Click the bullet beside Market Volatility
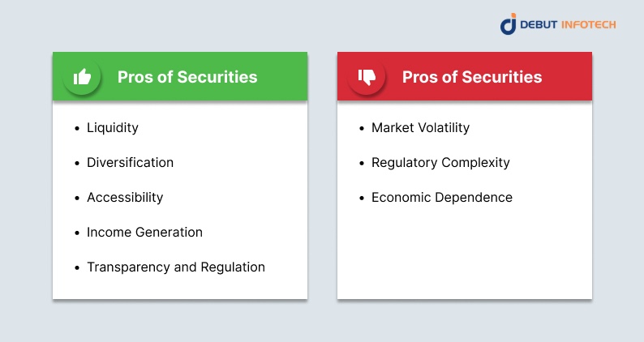644x342 pixels. (361, 128)
